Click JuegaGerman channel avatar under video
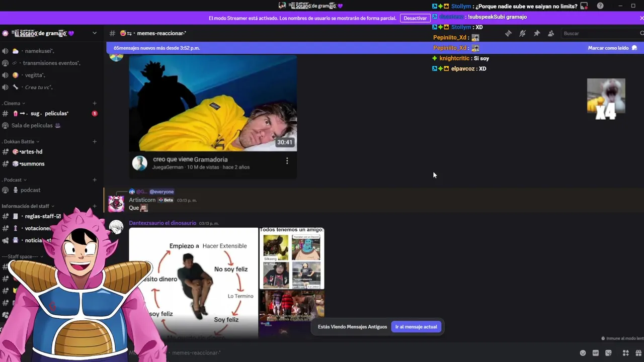The width and height of the screenshot is (644, 362). [139, 163]
